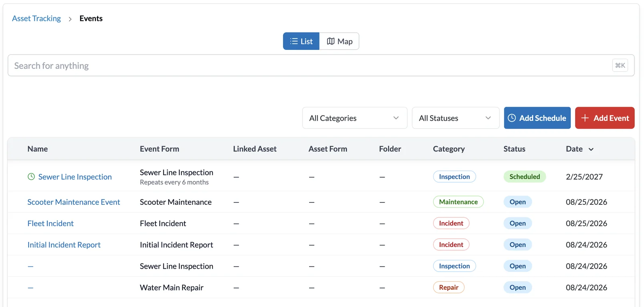644x307 pixels.
Task: Open the Sewer Line Inspection event link
Action: point(75,177)
